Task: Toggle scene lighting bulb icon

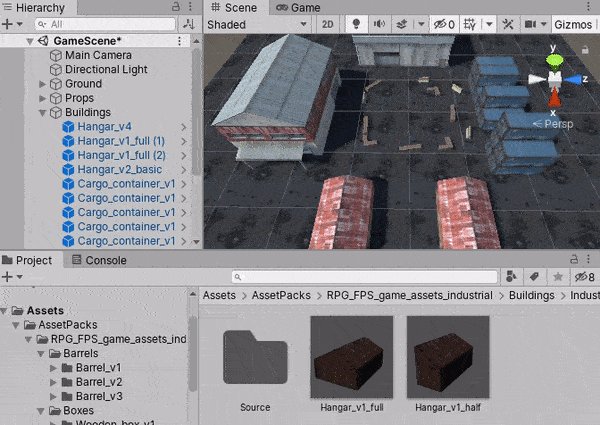Action: click(356, 24)
